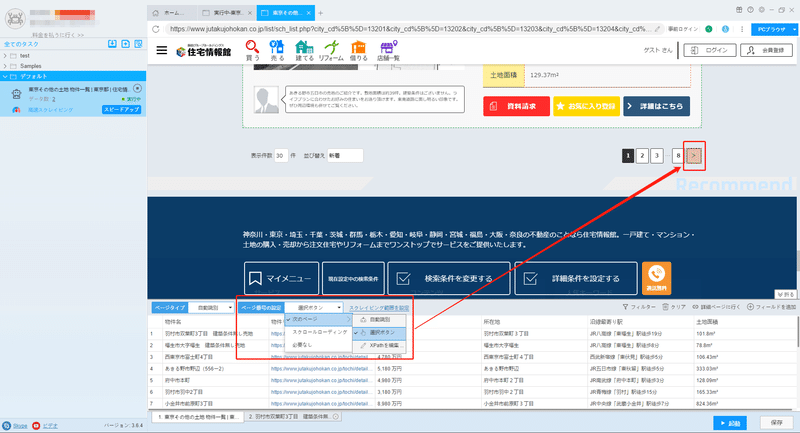The image size is (800, 433).
Task: Switch to the ホーム tab
Action: point(173,13)
